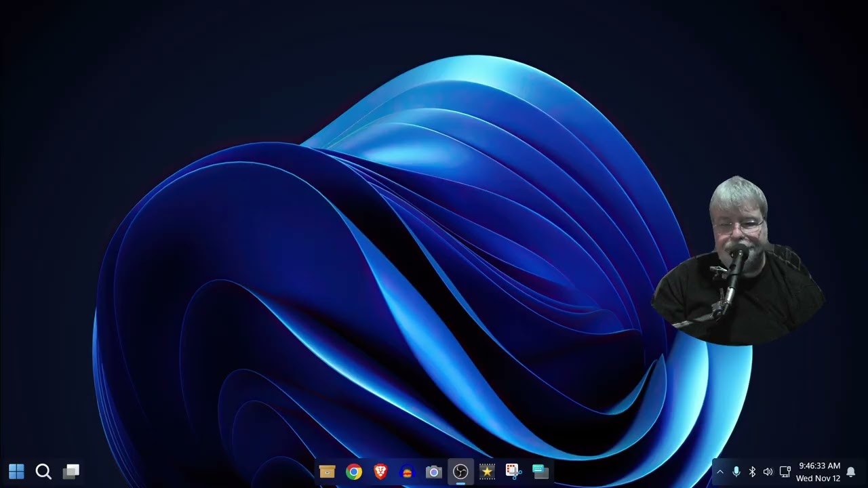Open notifications bell icon
The image size is (868, 488).
pyautogui.click(x=851, y=472)
